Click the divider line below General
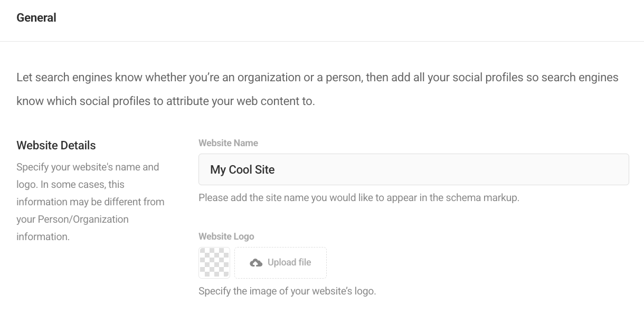The width and height of the screenshot is (644, 314). pyautogui.click(x=322, y=41)
